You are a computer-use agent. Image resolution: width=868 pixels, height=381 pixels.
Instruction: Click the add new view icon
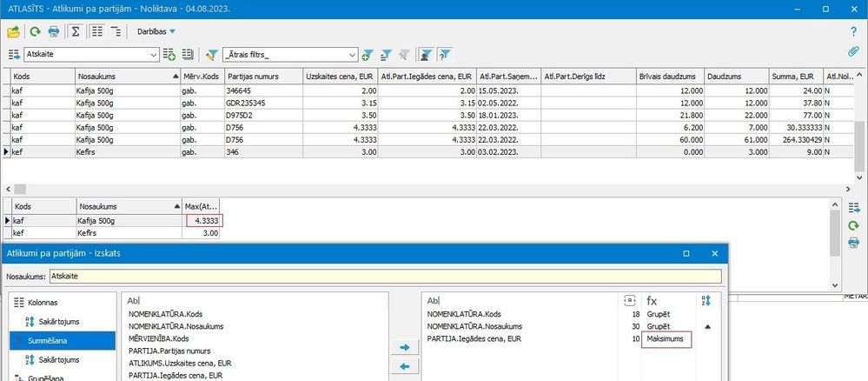169,55
